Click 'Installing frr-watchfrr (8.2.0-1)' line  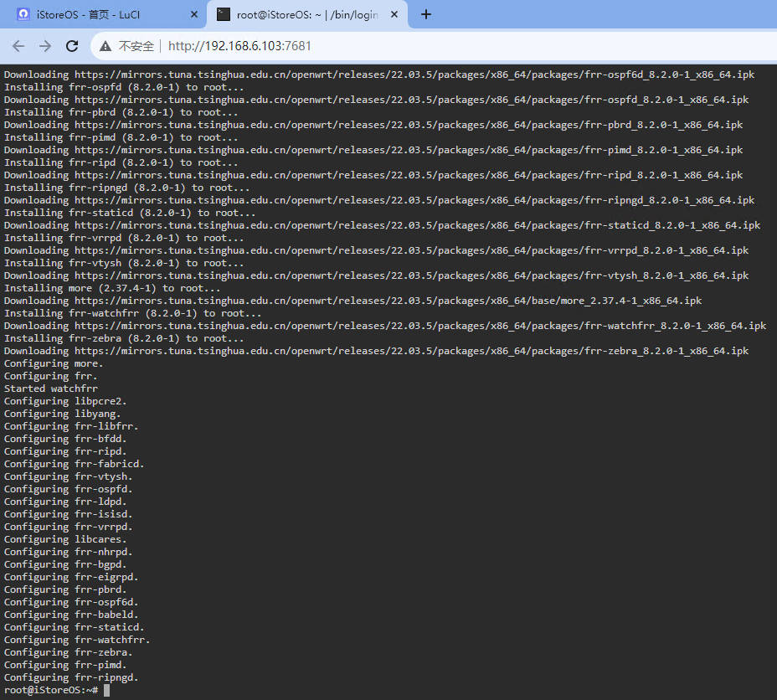(133, 314)
